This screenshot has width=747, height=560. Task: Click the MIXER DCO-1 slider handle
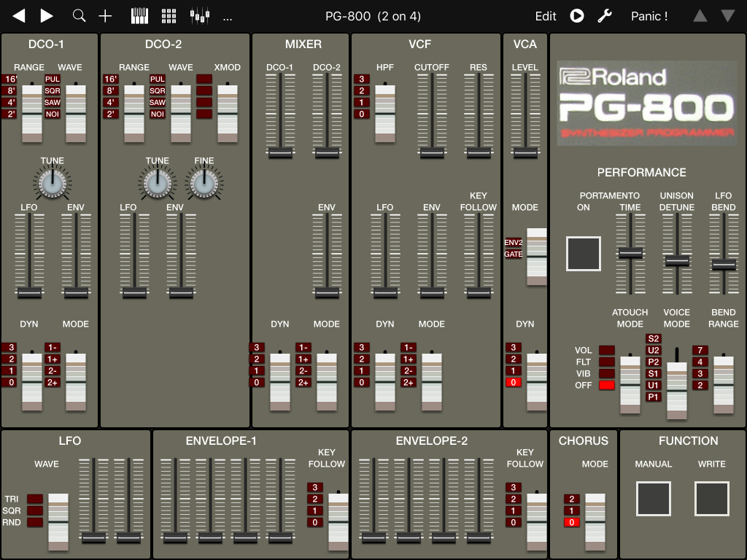pos(280,152)
